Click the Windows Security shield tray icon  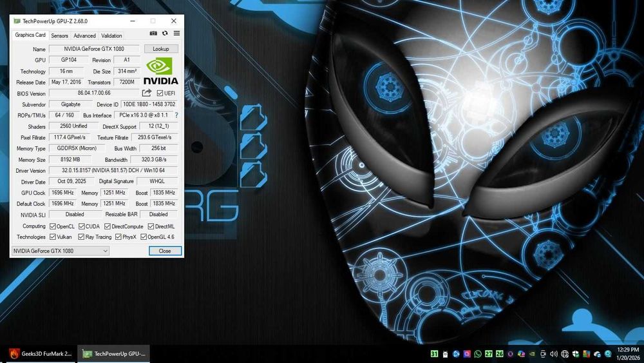575,354
